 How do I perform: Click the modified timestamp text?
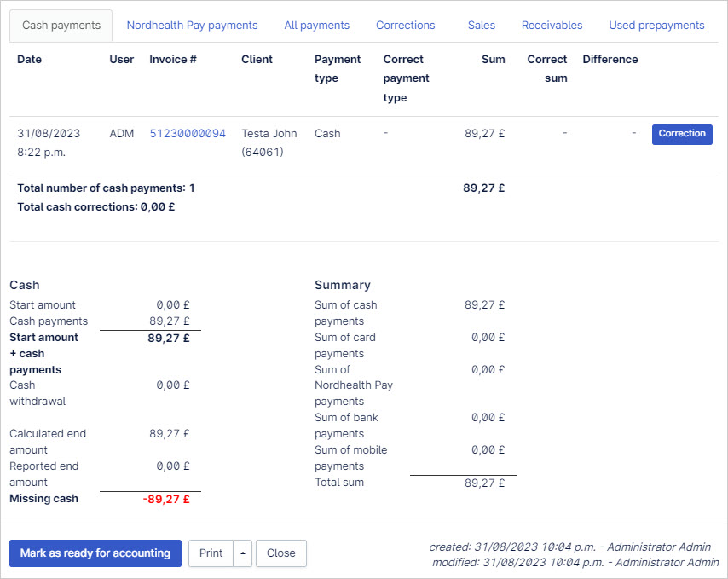tap(575, 562)
